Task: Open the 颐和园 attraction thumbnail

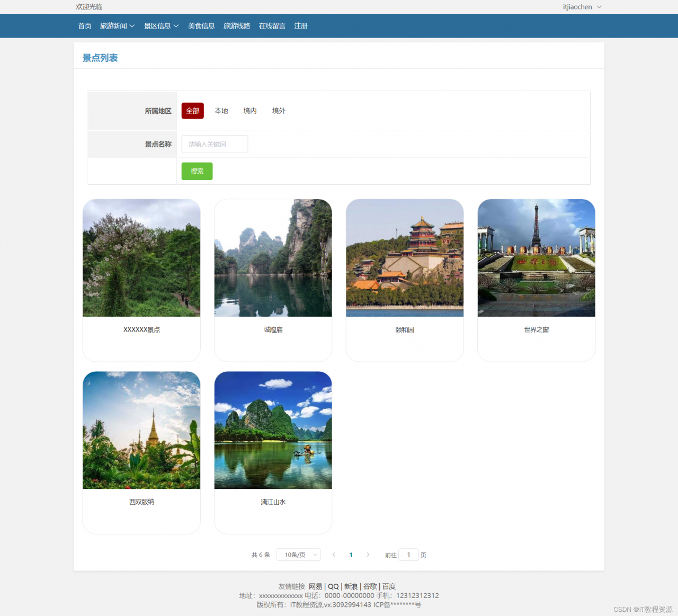Action: click(405, 258)
